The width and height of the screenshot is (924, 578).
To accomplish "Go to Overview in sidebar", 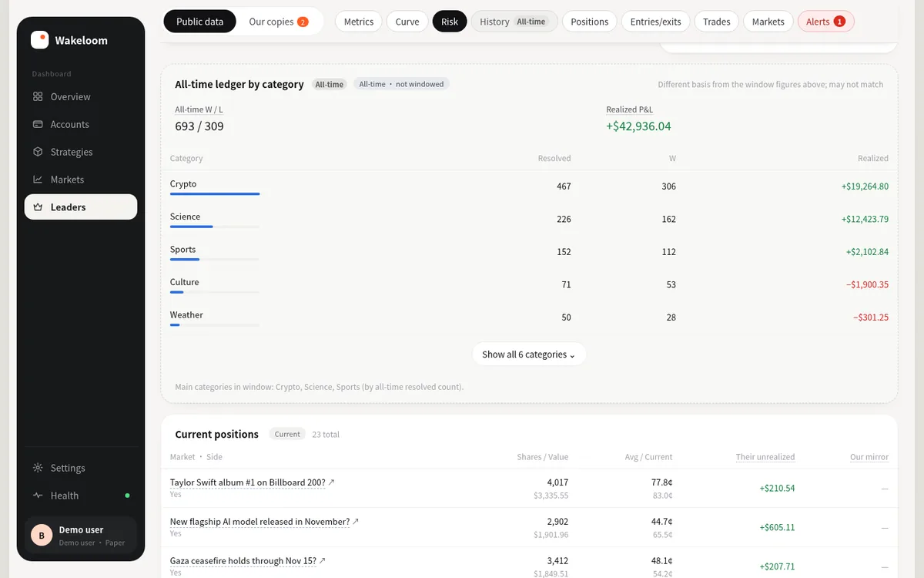I will point(81,97).
